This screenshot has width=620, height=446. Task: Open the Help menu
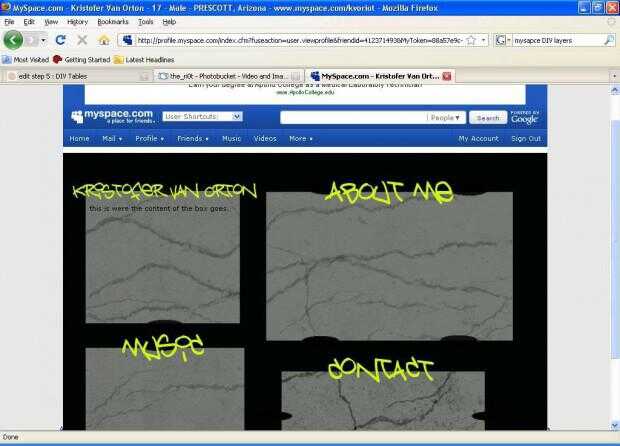tap(169, 22)
